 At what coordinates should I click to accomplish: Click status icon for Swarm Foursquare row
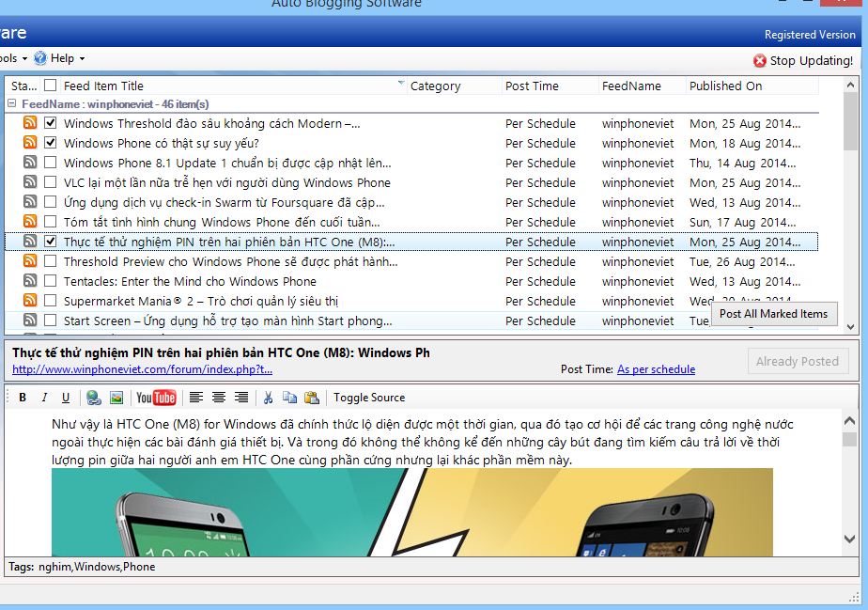pos(30,202)
